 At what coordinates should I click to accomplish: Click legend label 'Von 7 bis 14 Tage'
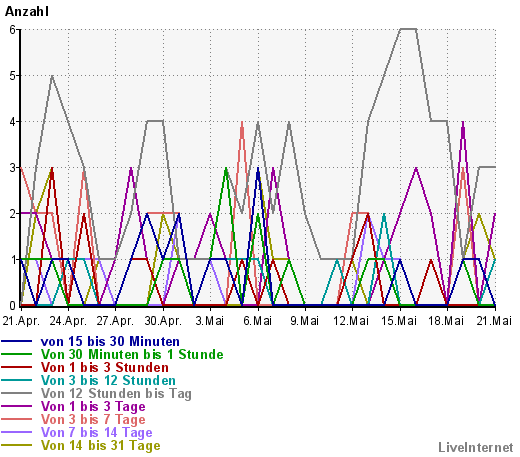pyautogui.click(x=96, y=432)
